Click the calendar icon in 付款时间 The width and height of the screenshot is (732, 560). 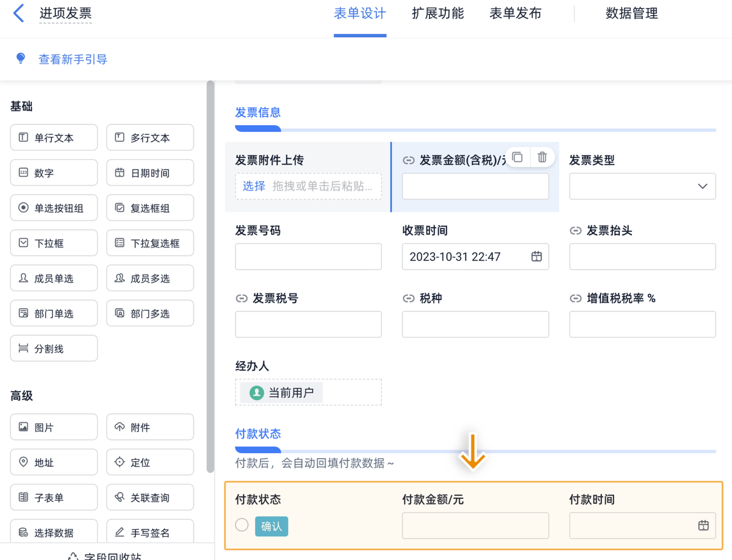point(703,526)
